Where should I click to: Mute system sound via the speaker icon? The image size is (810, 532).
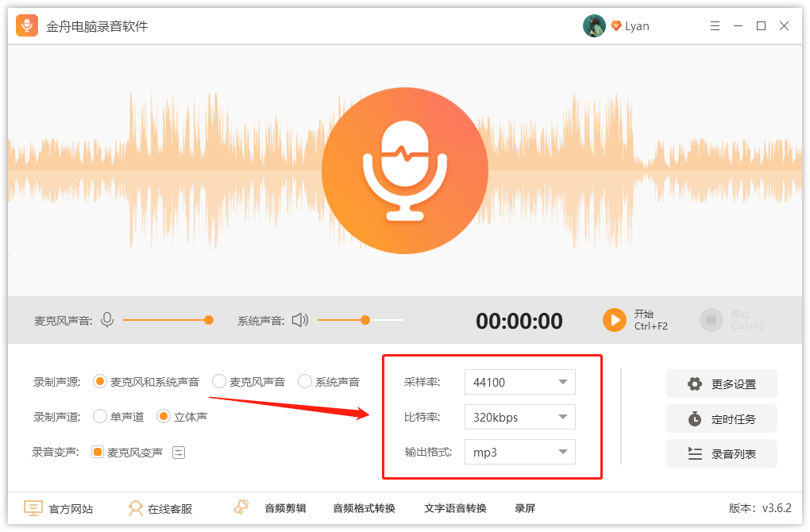click(300, 320)
